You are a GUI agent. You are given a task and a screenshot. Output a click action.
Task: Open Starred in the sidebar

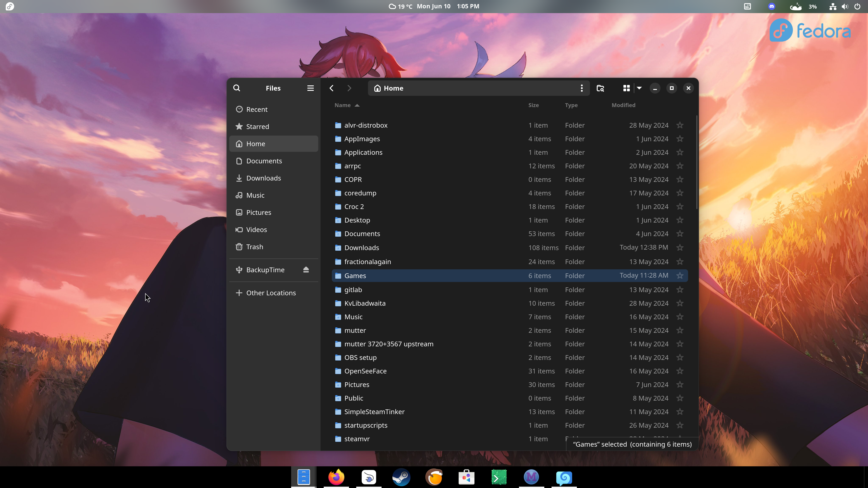click(x=257, y=127)
